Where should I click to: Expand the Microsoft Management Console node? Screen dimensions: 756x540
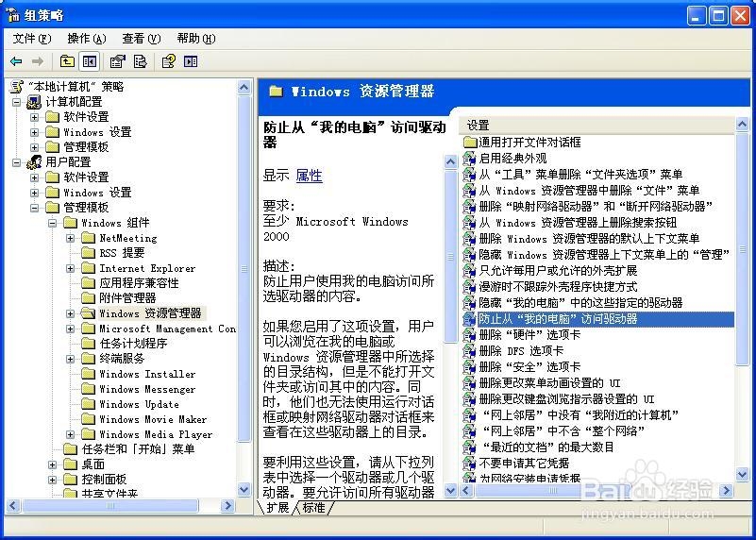[x=71, y=329]
